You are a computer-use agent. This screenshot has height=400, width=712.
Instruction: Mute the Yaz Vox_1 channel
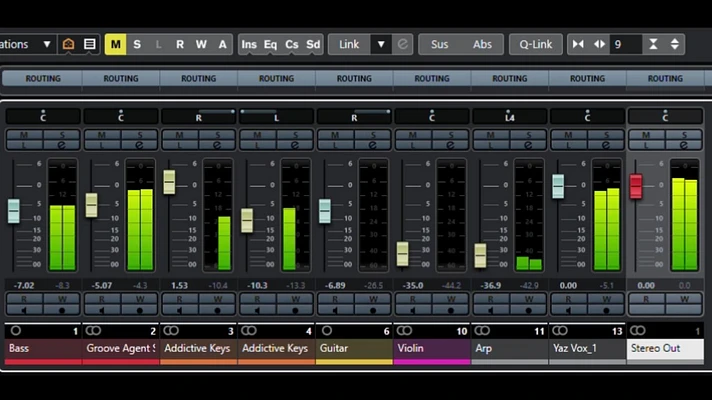(x=568, y=134)
